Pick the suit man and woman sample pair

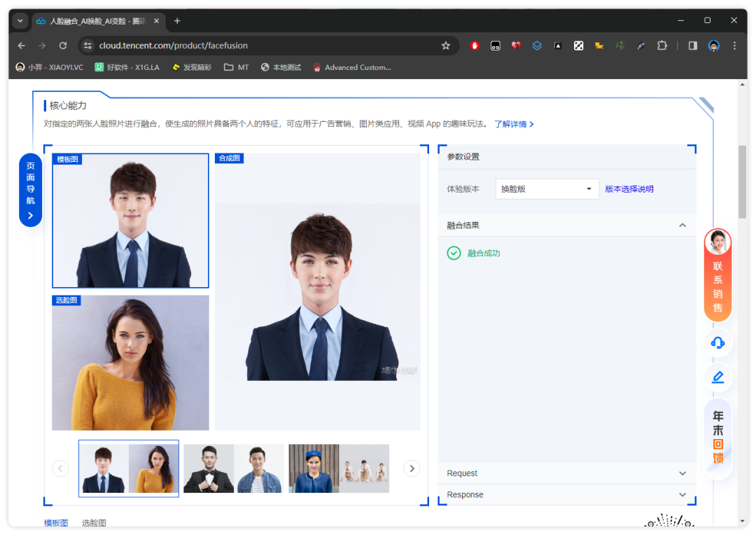click(x=129, y=468)
